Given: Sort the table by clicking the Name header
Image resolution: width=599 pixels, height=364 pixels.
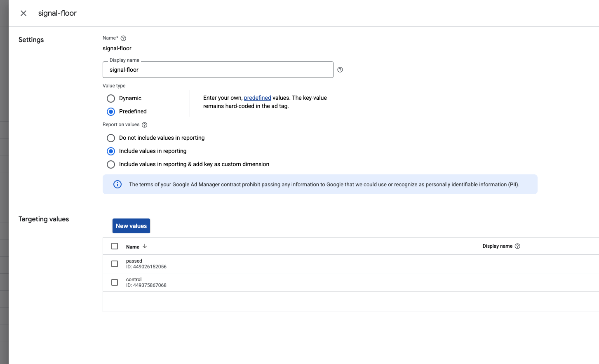Looking at the screenshot, I should click(x=133, y=246).
